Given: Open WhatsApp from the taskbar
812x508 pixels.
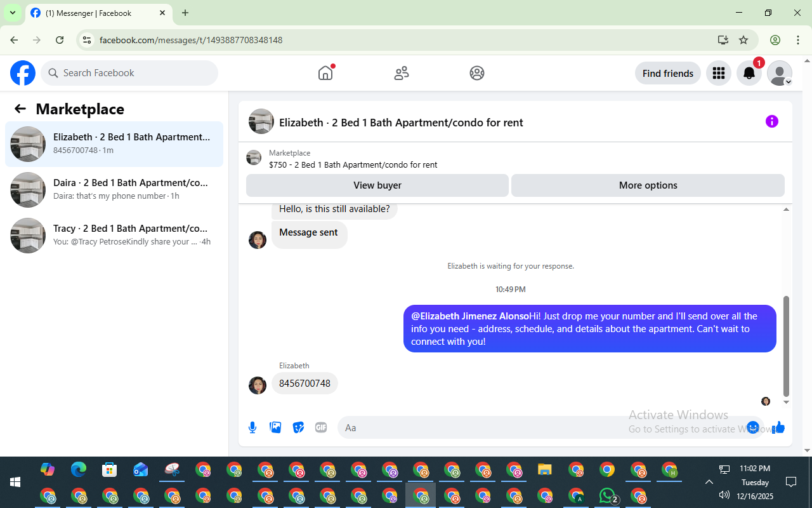Looking at the screenshot, I should coord(608,495).
